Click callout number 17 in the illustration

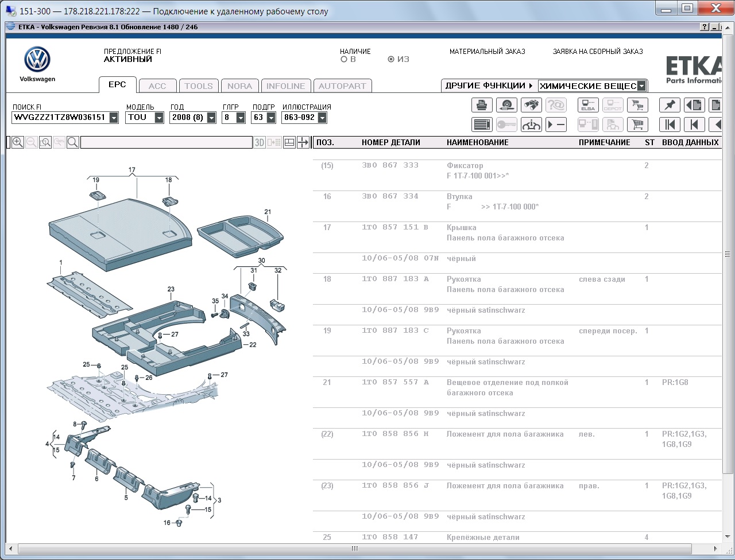[x=132, y=170]
